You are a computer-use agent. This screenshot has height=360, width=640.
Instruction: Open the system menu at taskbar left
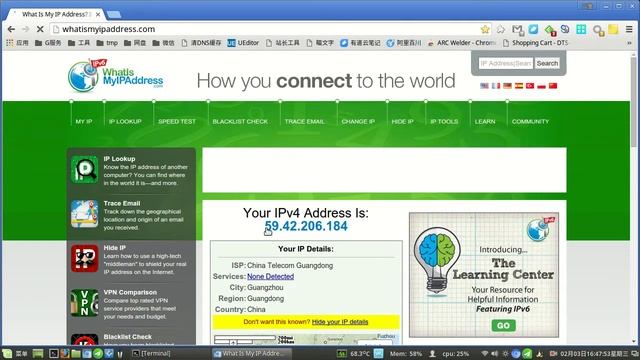[16, 353]
